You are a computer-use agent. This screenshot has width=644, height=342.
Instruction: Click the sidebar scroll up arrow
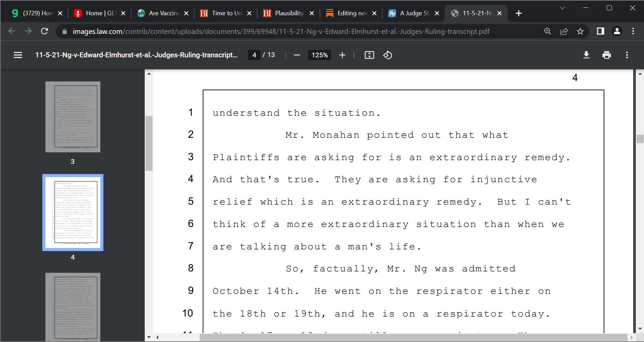[149, 73]
